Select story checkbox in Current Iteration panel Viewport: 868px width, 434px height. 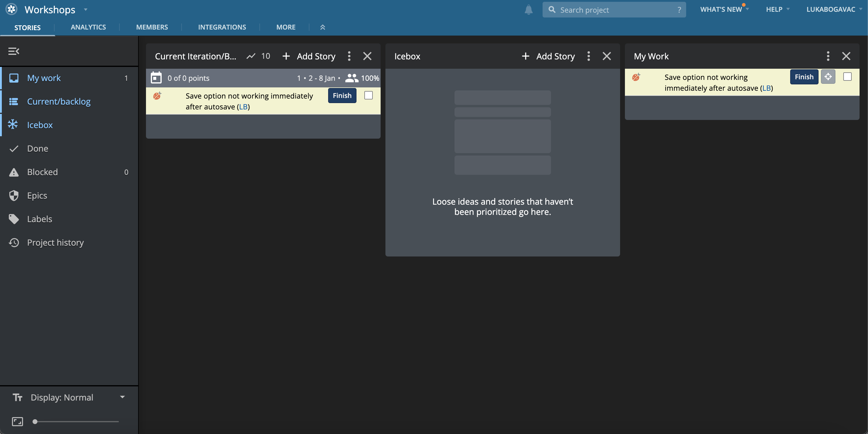(x=368, y=96)
